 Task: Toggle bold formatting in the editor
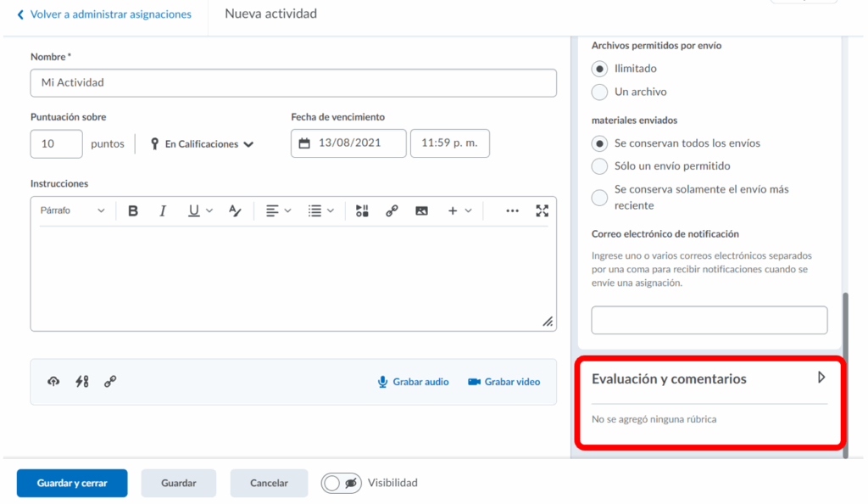tap(133, 211)
